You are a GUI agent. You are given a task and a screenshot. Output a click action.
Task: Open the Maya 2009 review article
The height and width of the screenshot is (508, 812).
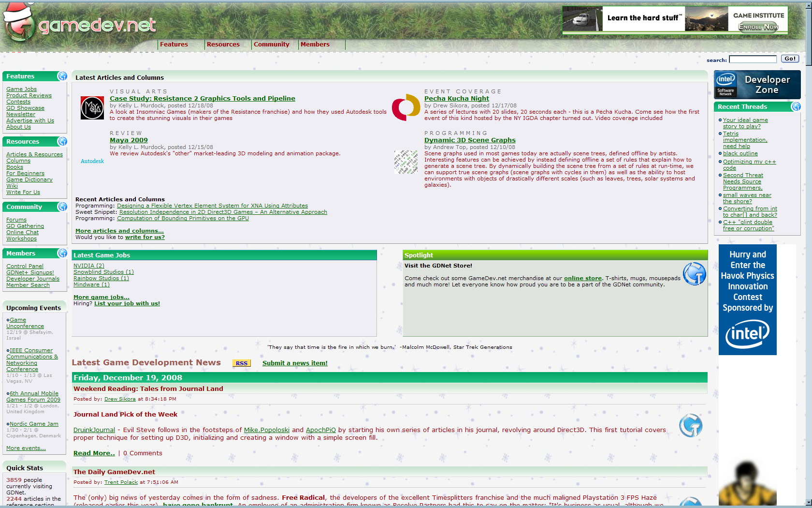point(129,140)
